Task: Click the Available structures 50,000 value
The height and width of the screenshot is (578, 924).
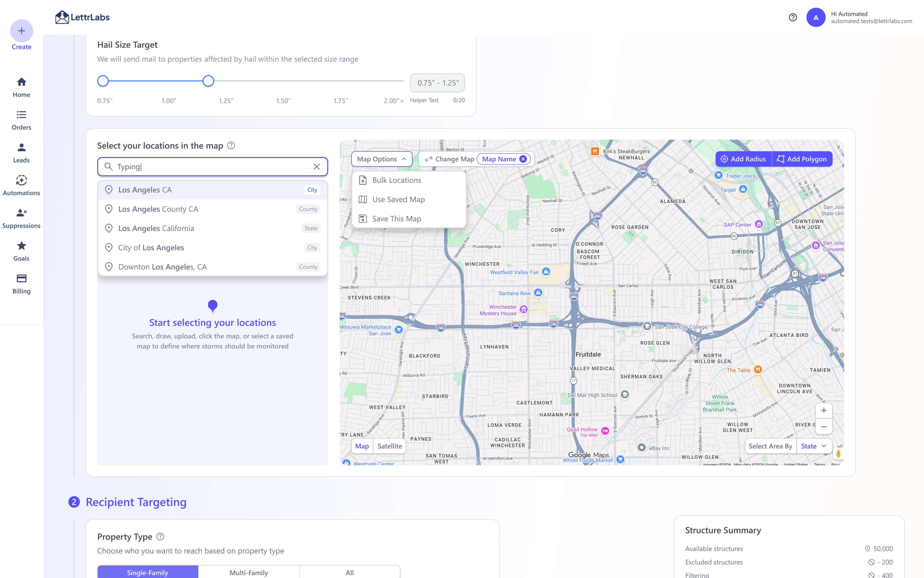Action: point(883,549)
